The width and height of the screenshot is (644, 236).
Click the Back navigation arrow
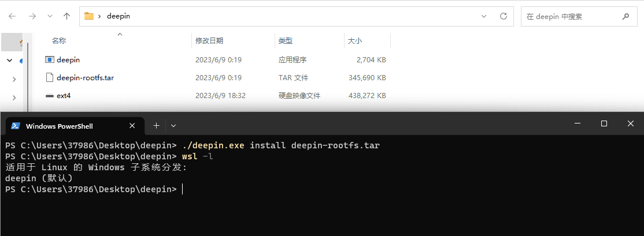click(x=12, y=16)
